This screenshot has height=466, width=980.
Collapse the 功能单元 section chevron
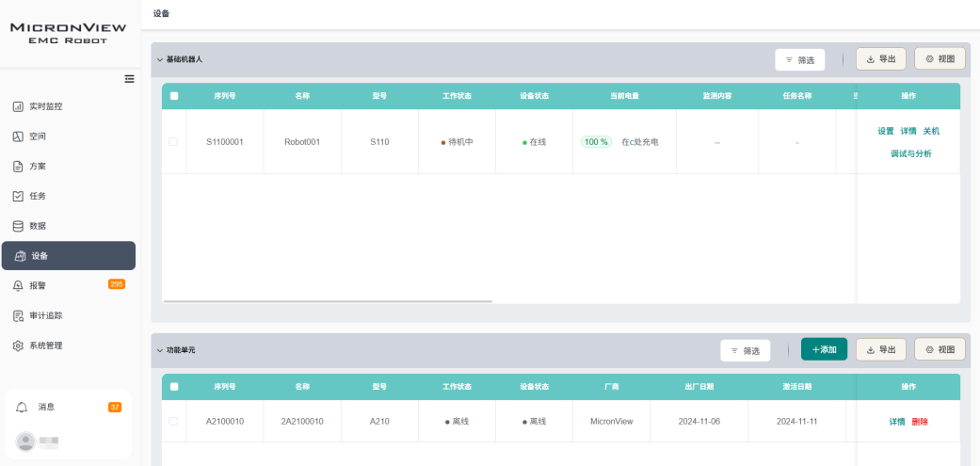pos(160,350)
